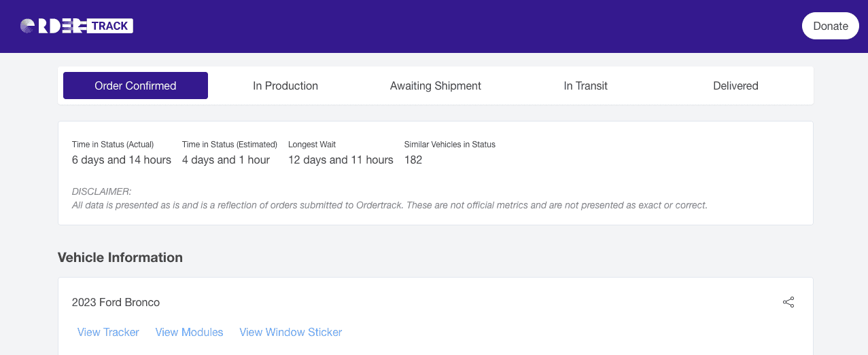This screenshot has height=355, width=868.
Task: Click the "Time in Status (Actual)" label
Action: coord(113,145)
